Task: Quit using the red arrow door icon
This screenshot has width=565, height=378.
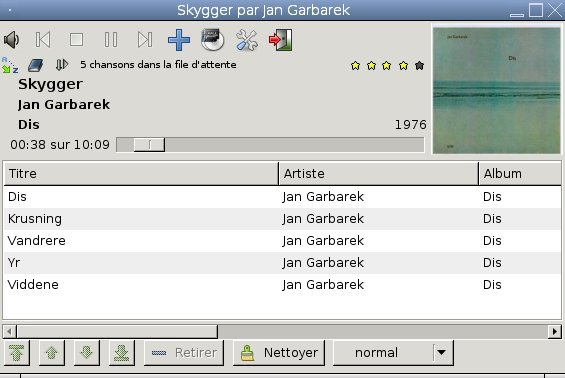Action: pos(280,40)
